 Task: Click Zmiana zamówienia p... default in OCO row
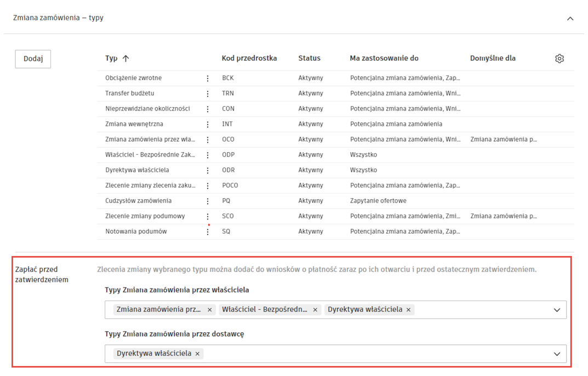tap(504, 140)
